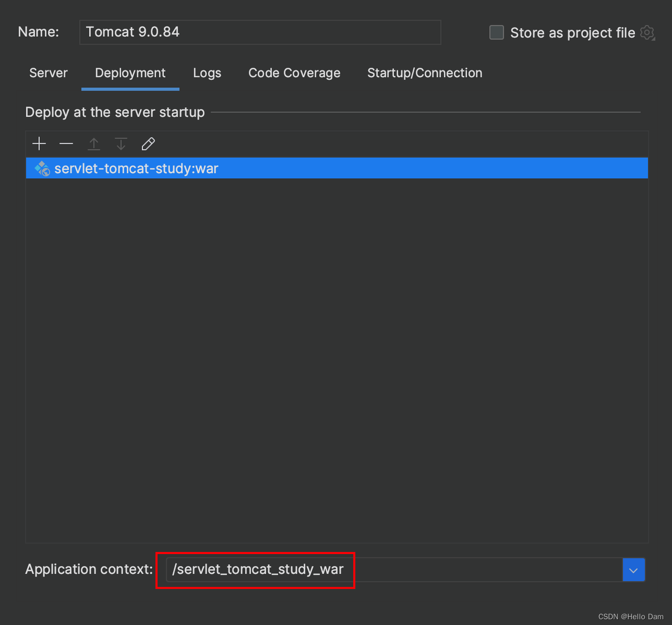Focus the Name field with Tomcat 9.0.84
Image resolution: width=672 pixels, height=625 pixels.
[x=260, y=33]
